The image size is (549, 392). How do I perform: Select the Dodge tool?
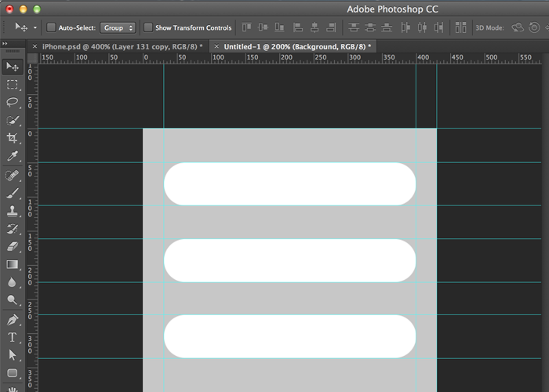[x=13, y=300]
